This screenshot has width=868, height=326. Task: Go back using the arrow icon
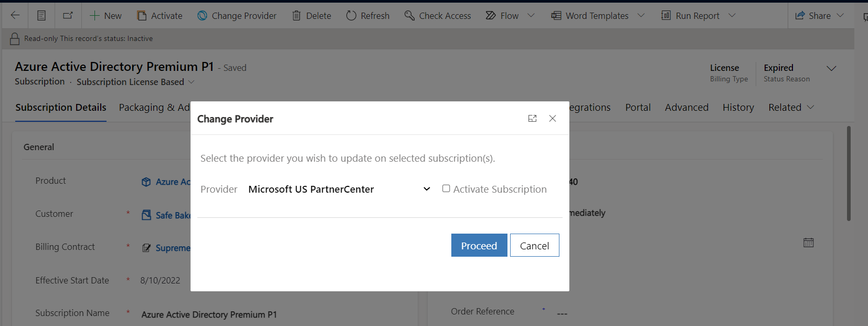(x=15, y=15)
